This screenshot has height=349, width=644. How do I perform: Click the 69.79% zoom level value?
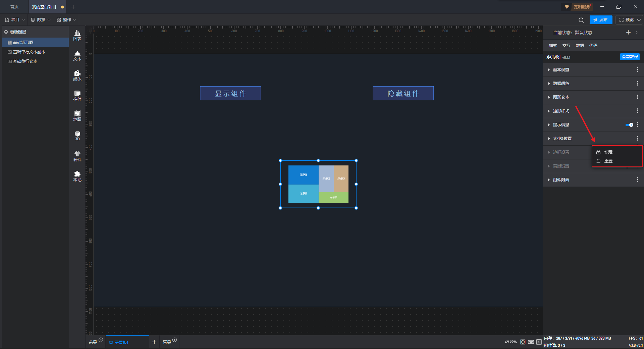click(x=511, y=342)
